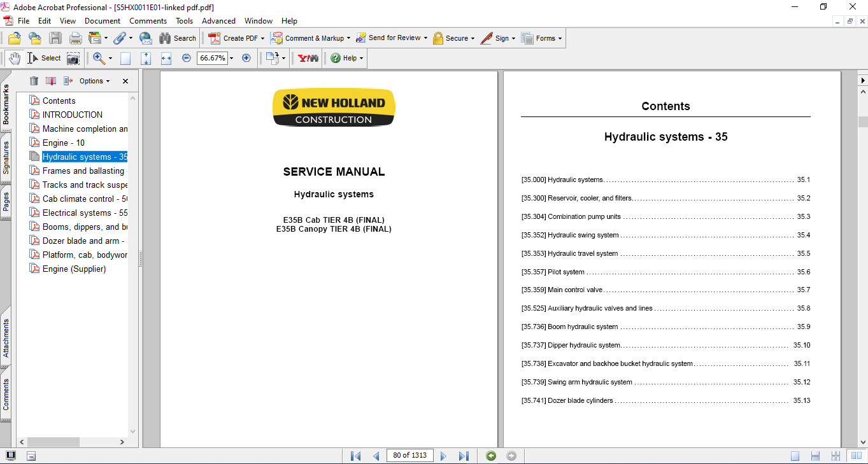The height and width of the screenshot is (464, 868).
Task: Click the Search button
Action: [x=178, y=38]
